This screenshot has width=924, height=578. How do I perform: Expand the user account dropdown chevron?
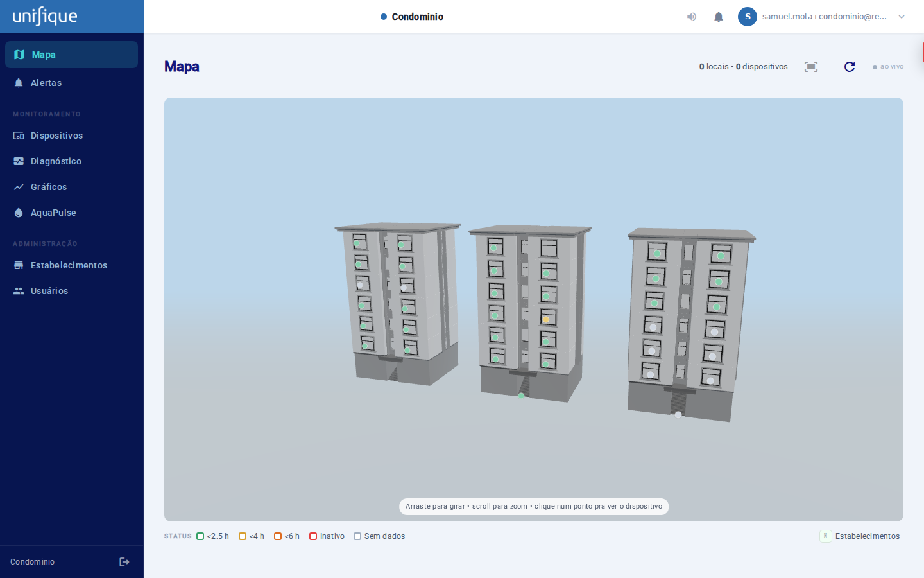pos(902,17)
